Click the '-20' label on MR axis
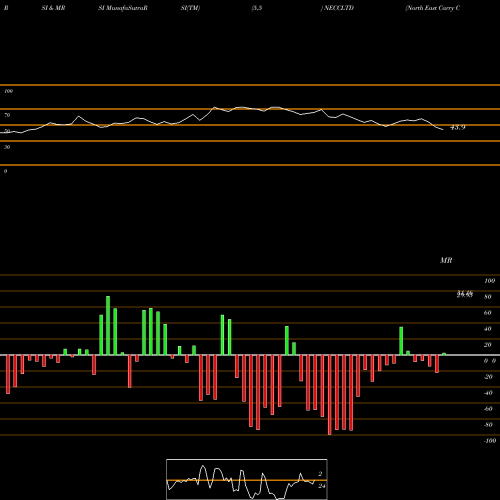The height and width of the screenshot is (500, 500). pyautogui.click(x=488, y=377)
